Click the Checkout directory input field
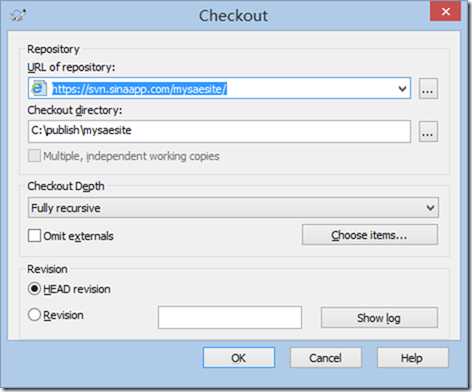Screen dimensions: 472x392 pos(219,131)
